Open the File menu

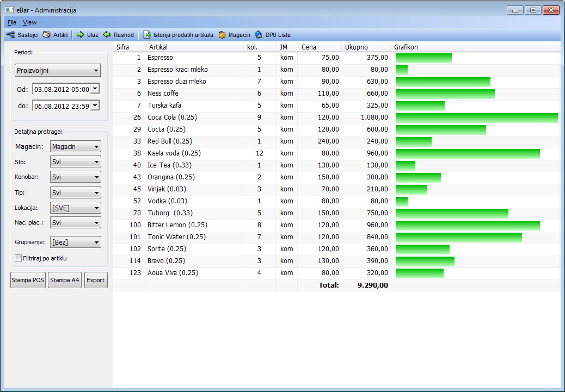(x=12, y=22)
